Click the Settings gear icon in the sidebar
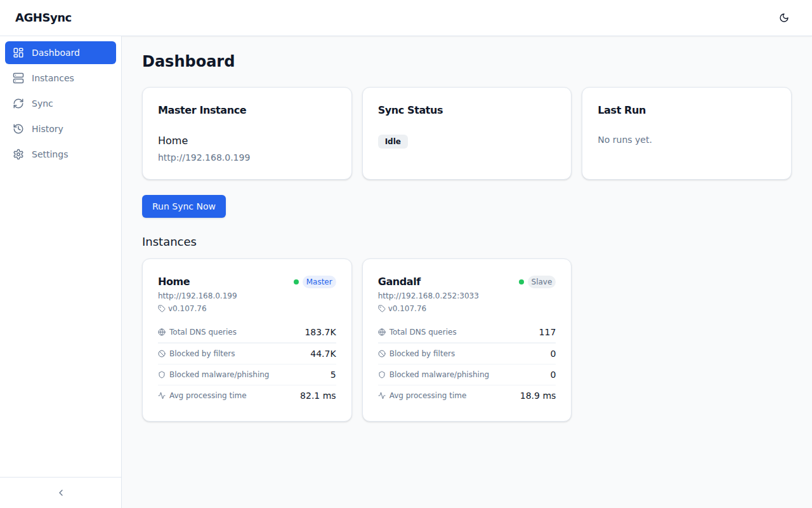This screenshot has height=508, width=812. point(18,154)
